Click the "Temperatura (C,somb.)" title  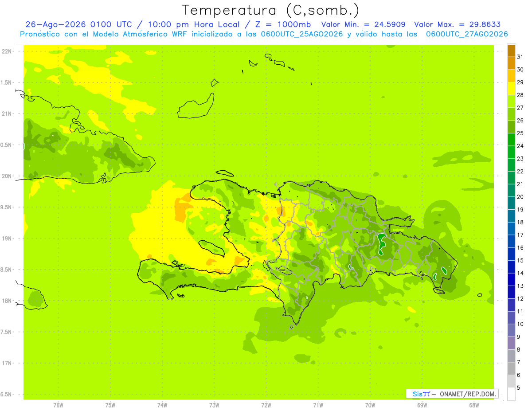tap(270, 10)
